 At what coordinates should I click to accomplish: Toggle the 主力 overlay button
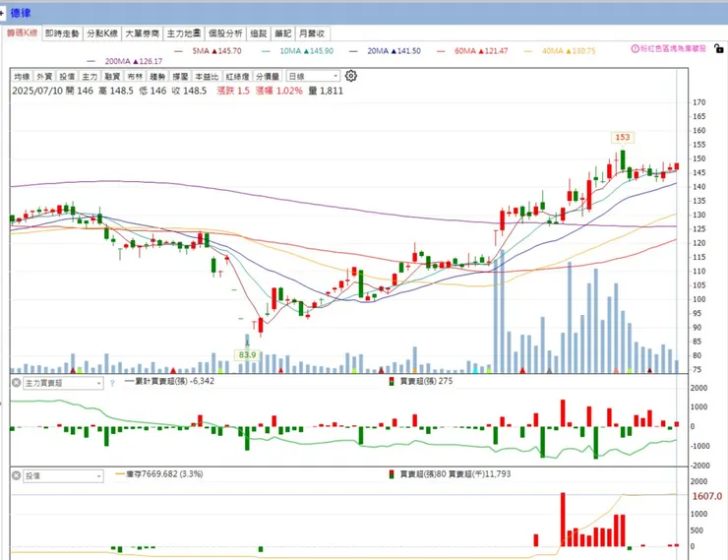[x=90, y=76]
